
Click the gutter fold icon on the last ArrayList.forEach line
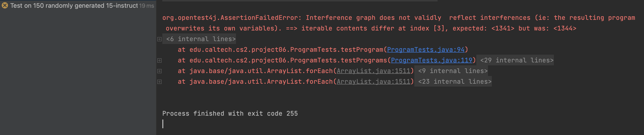tap(159, 82)
